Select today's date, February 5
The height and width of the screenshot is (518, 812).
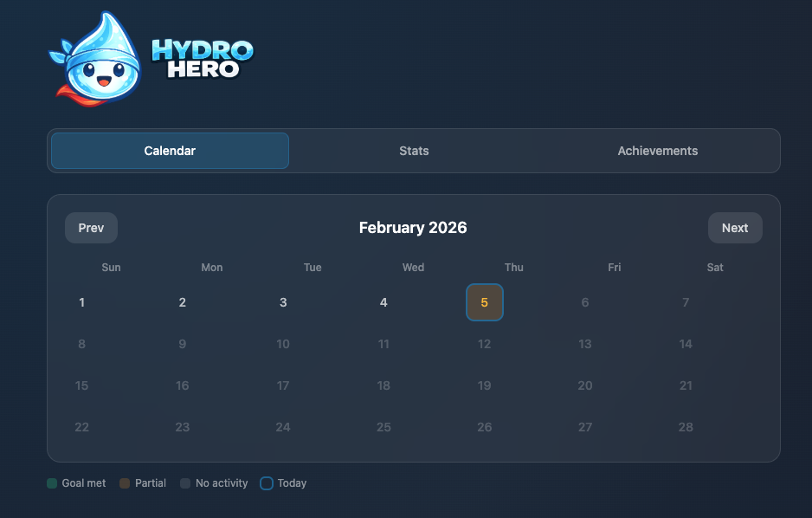pyautogui.click(x=485, y=302)
